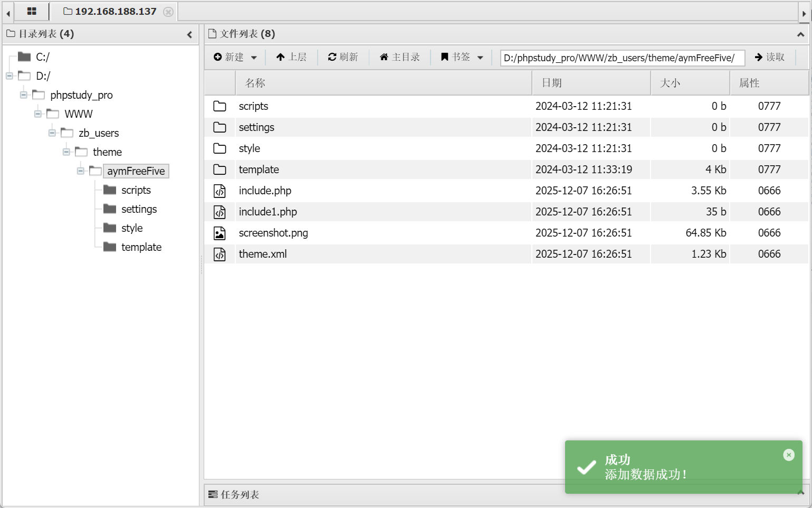Click the include.php code file icon
Screen dimensions: 812x508
click(219, 191)
